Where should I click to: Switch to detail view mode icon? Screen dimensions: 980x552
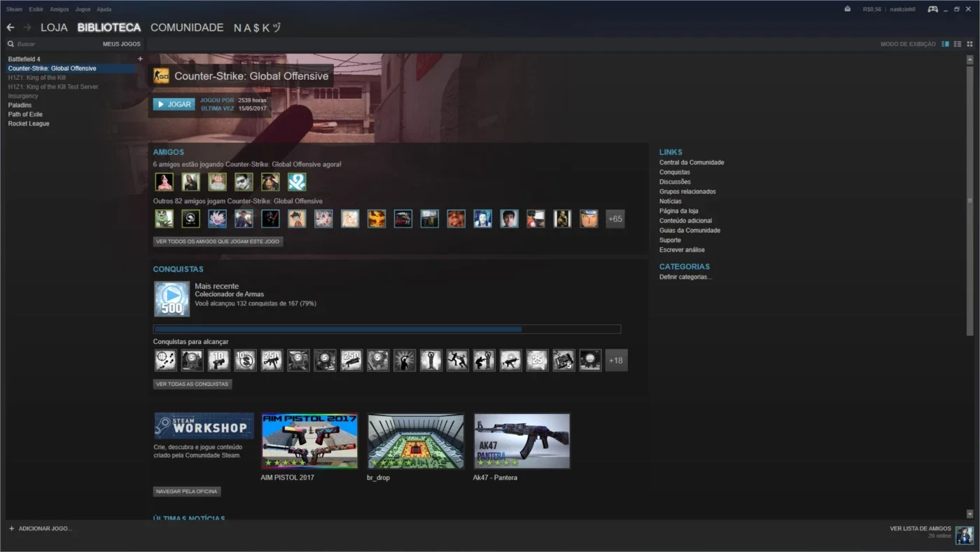(x=945, y=44)
